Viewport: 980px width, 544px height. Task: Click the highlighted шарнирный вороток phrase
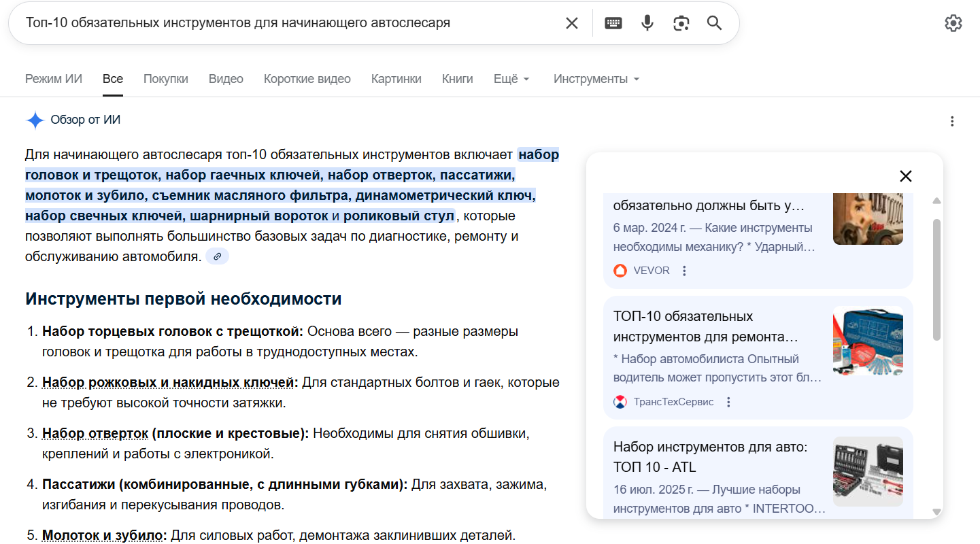tap(259, 216)
